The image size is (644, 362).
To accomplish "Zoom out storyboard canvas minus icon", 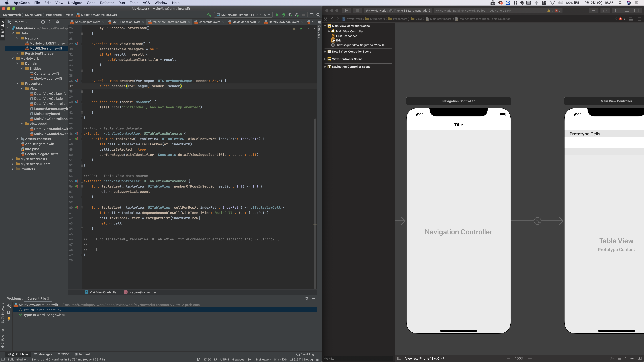I will [509, 358].
